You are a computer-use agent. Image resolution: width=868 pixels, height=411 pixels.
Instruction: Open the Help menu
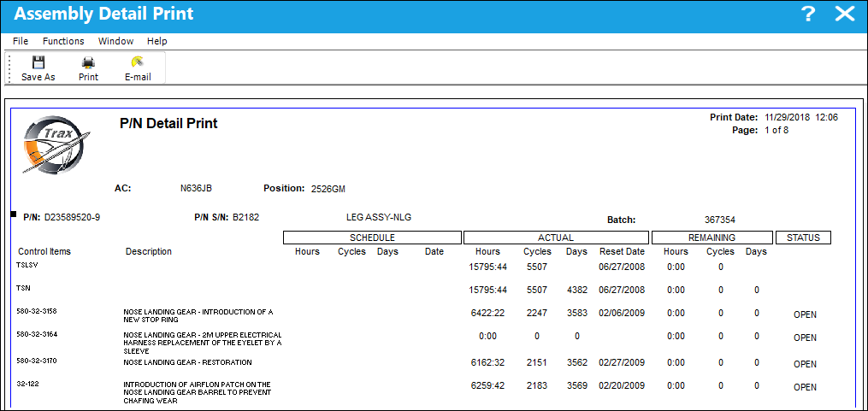pos(157,41)
